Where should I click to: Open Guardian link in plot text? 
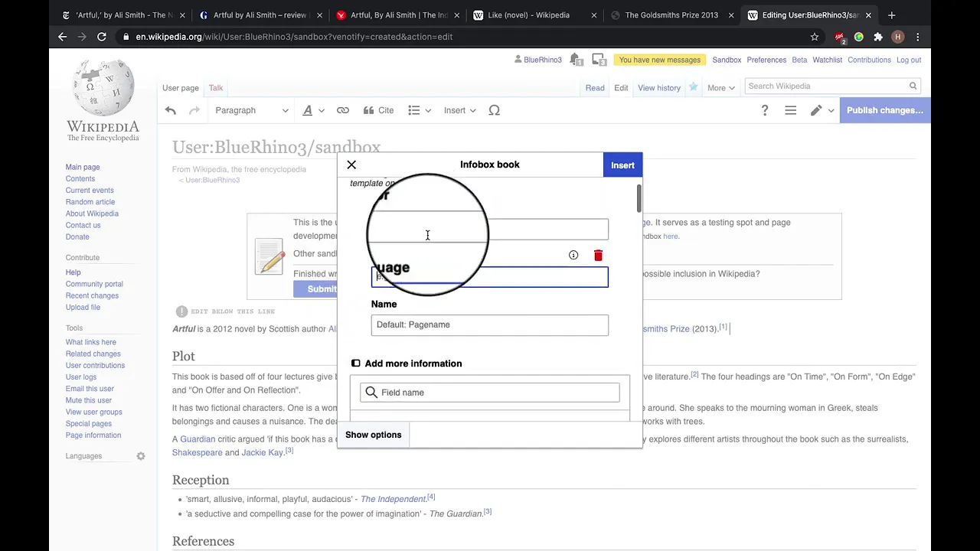click(x=198, y=439)
